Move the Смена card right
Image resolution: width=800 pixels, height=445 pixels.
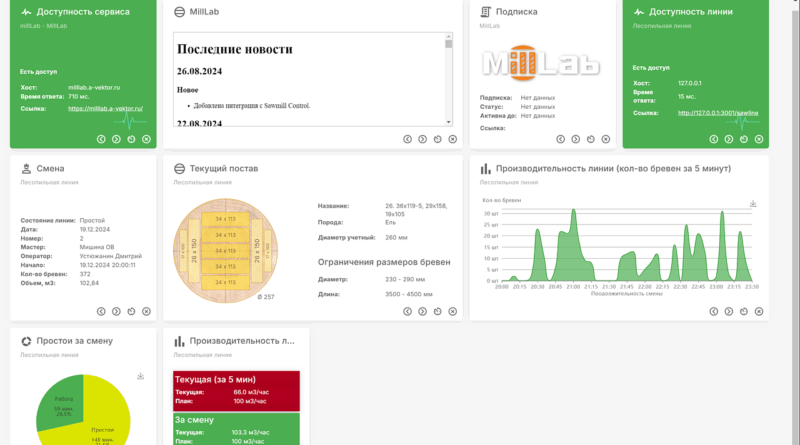point(116,311)
